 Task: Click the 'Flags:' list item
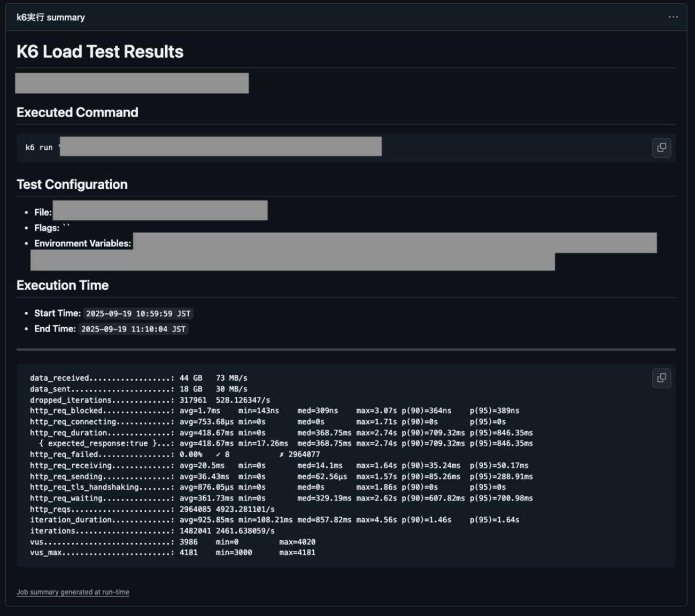[x=52, y=228]
